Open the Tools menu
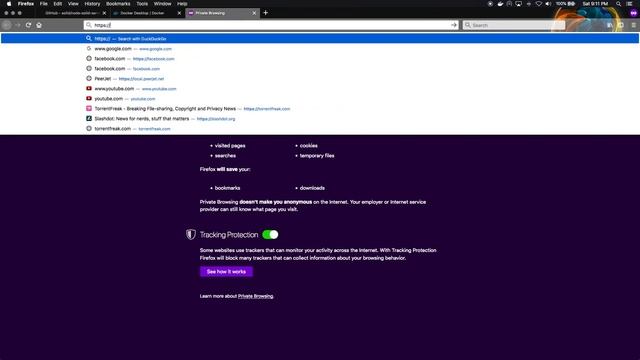 [142, 4]
